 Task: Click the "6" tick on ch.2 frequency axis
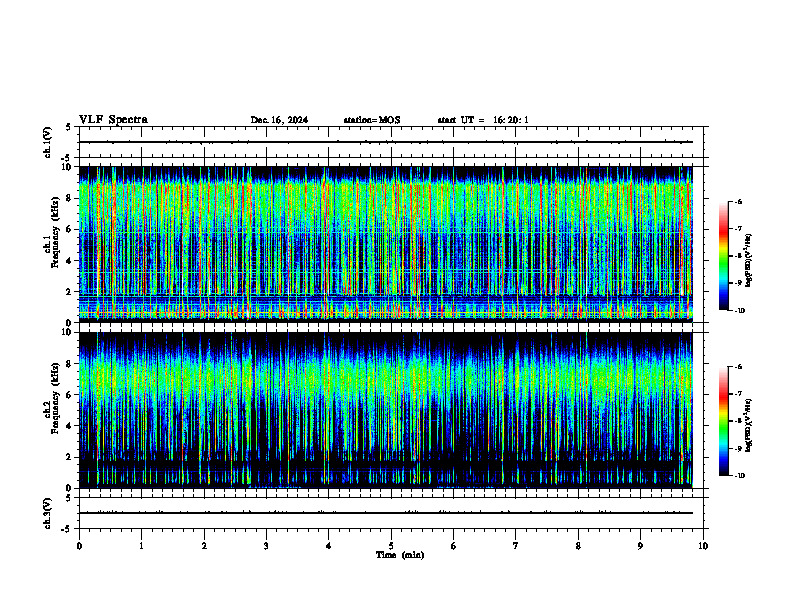click(x=70, y=395)
